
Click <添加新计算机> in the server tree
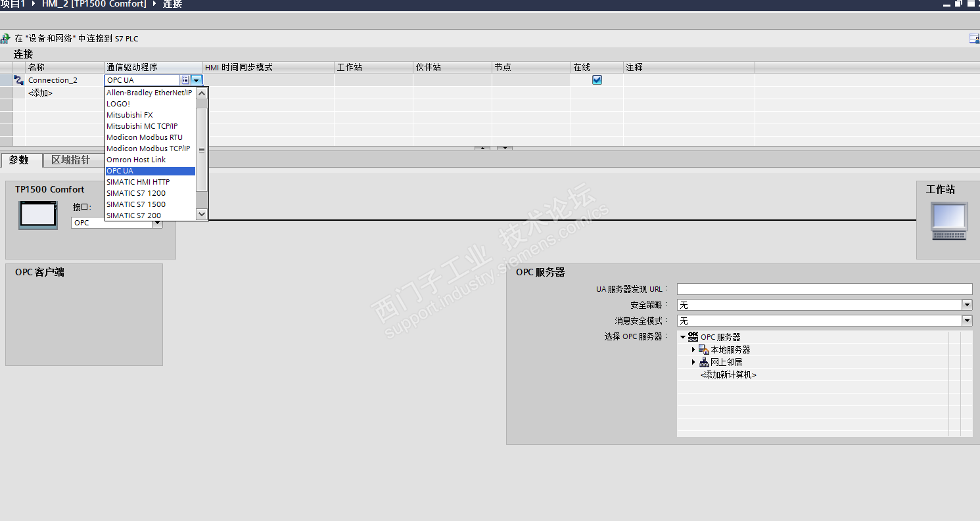point(728,374)
